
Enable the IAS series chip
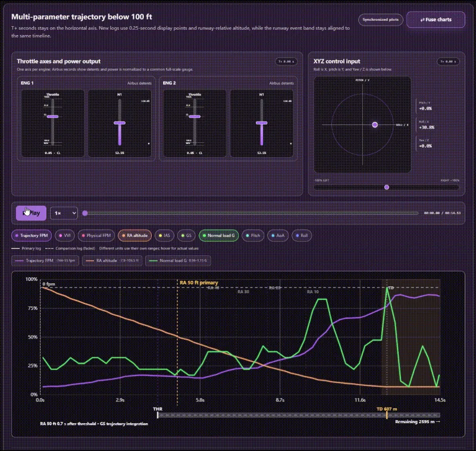pyautogui.click(x=164, y=236)
